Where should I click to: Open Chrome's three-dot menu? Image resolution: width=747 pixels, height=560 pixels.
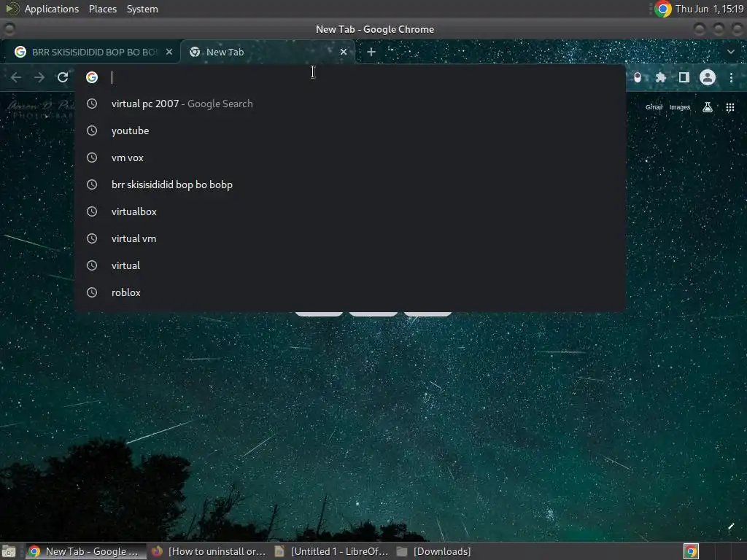point(731,77)
